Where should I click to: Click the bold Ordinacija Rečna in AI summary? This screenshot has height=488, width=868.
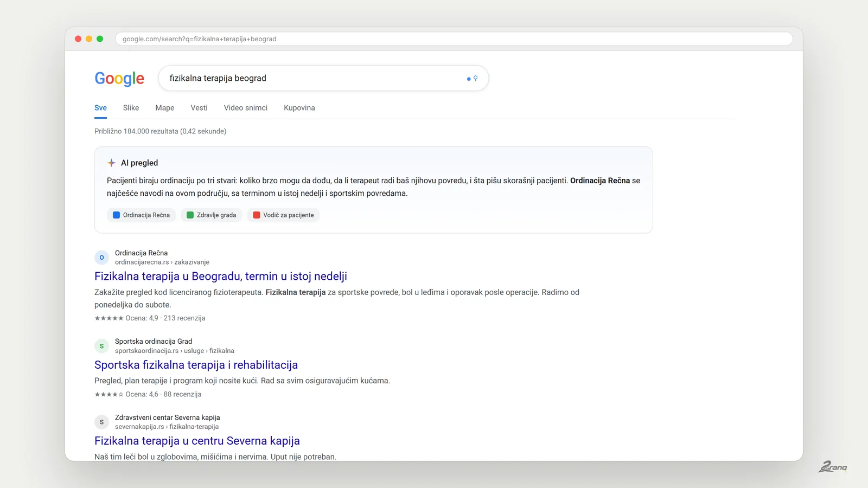pos(600,181)
